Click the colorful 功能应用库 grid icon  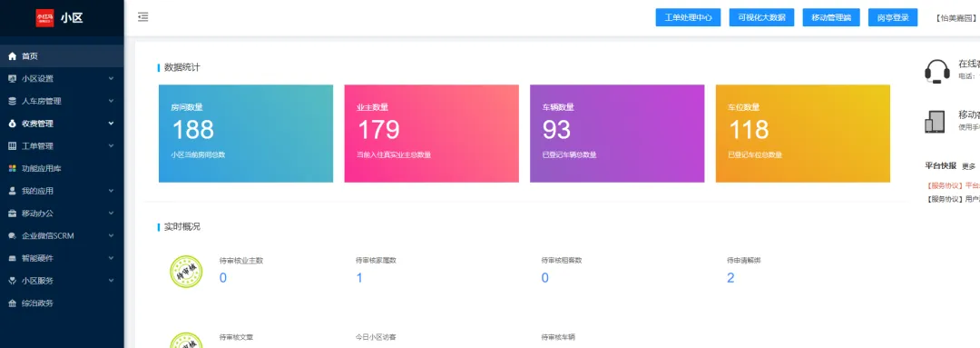pyautogui.click(x=12, y=168)
